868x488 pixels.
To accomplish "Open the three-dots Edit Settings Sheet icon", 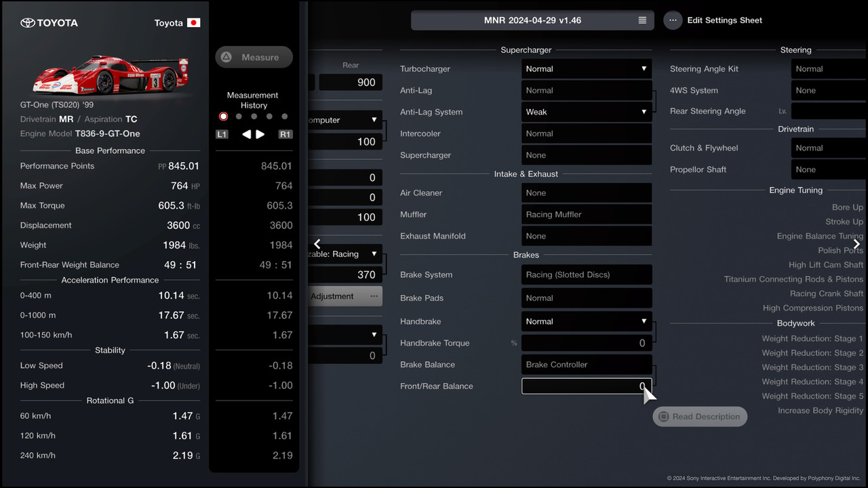I will pyautogui.click(x=673, y=20).
